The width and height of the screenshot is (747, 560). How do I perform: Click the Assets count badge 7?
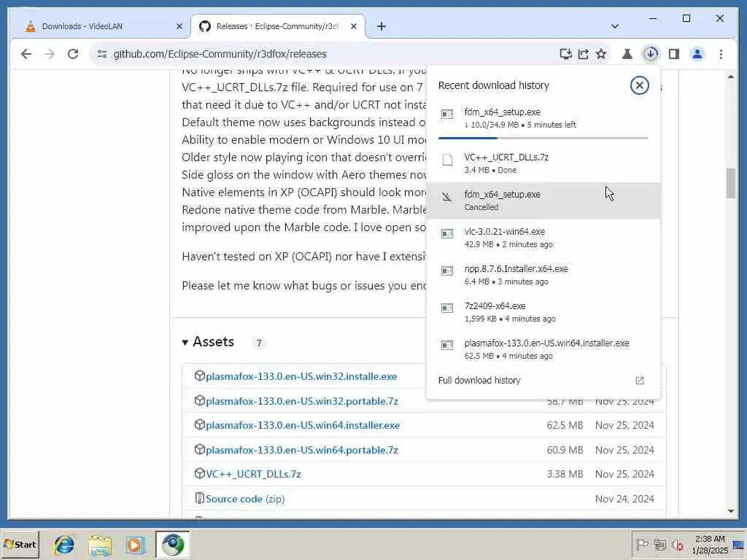259,343
